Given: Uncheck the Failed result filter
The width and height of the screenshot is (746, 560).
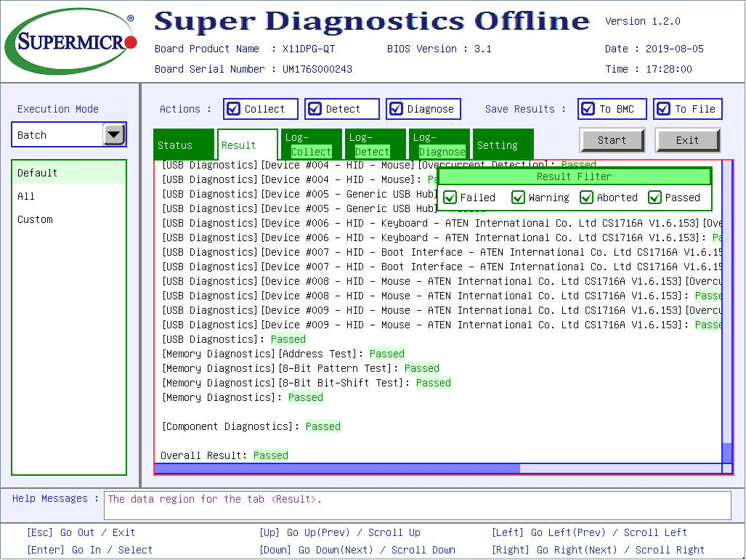Looking at the screenshot, I should click(x=450, y=198).
